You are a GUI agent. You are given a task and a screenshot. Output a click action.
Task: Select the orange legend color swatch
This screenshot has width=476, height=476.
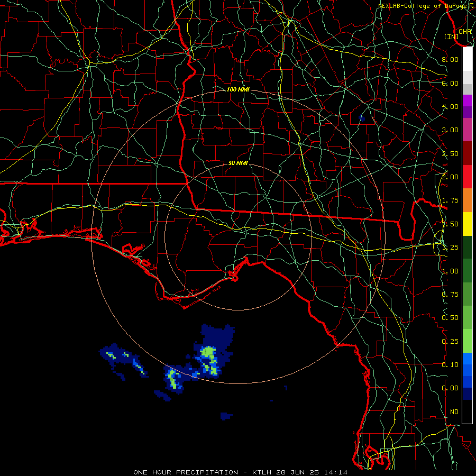(467, 200)
